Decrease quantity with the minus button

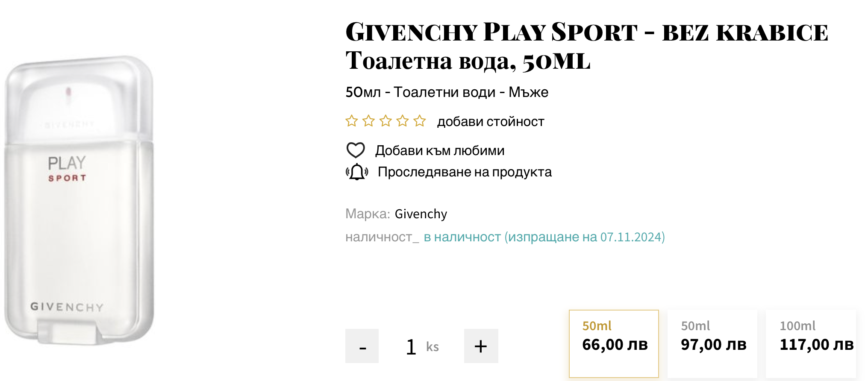tap(362, 346)
